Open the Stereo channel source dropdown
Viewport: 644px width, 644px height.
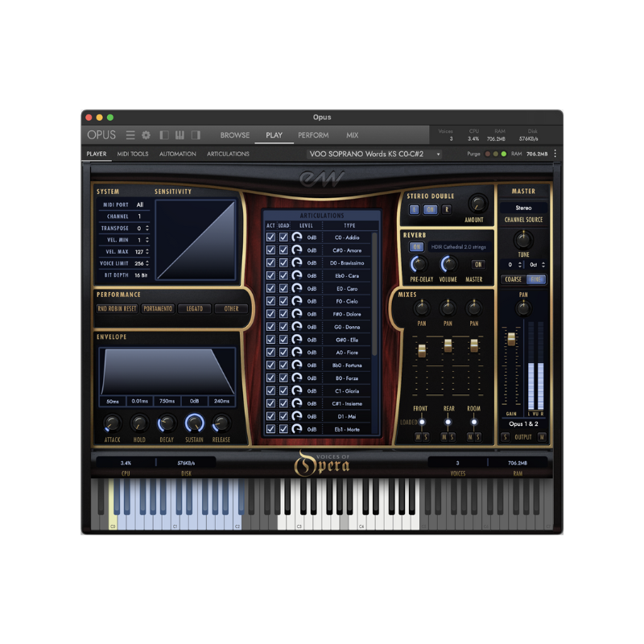(x=523, y=208)
